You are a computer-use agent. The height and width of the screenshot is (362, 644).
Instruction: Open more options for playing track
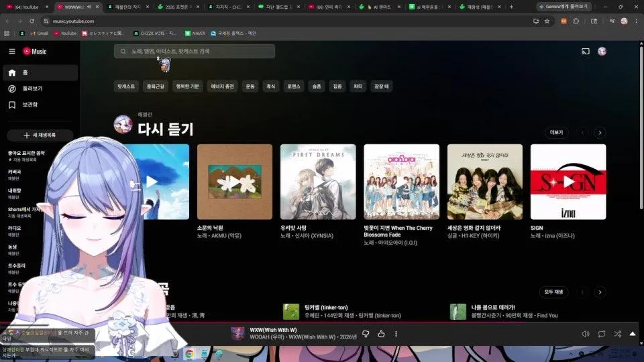point(396,334)
